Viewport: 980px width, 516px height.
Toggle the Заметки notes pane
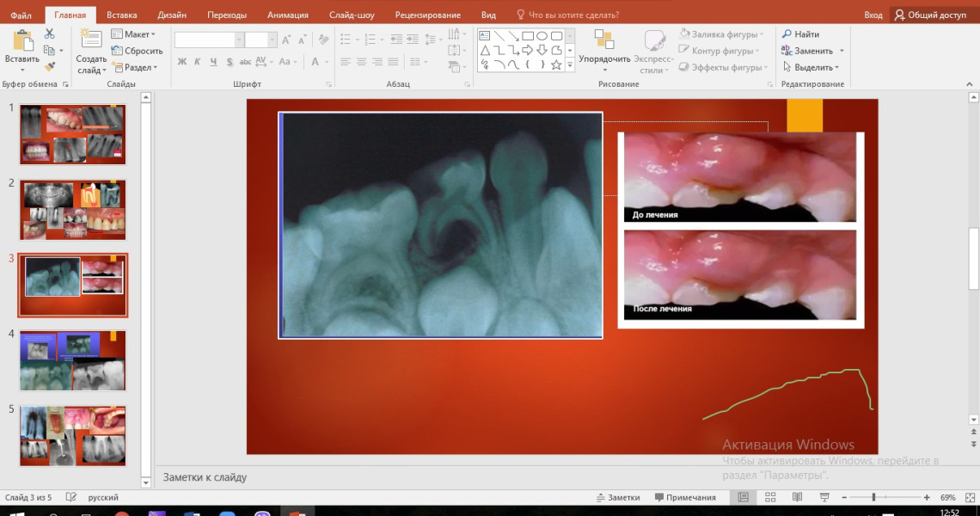pos(618,497)
